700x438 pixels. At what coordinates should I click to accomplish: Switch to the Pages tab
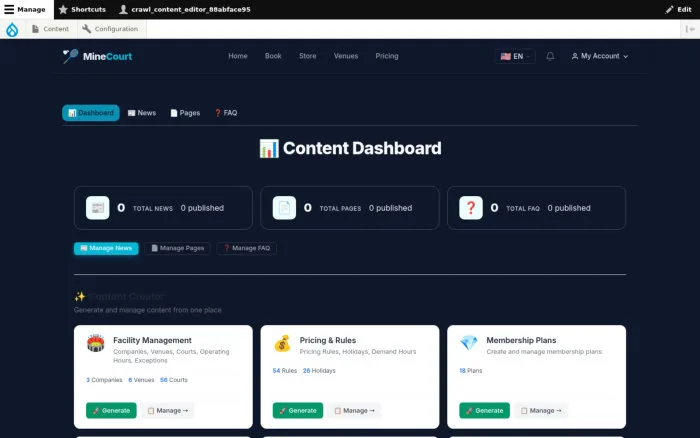[x=185, y=113]
